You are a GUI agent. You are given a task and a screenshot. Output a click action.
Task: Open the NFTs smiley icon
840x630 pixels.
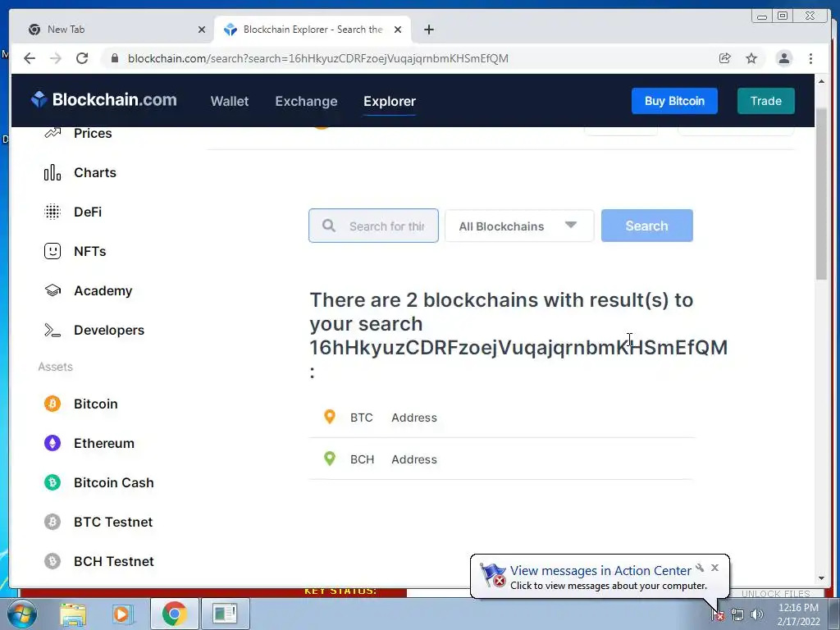(x=52, y=251)
